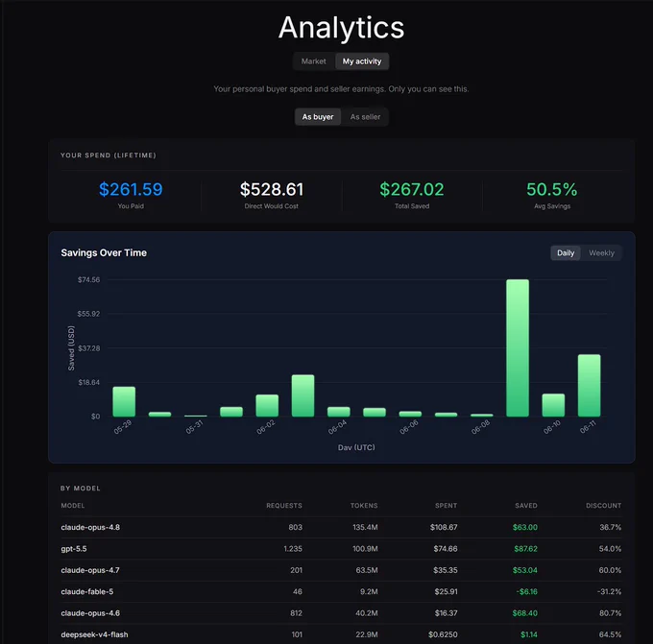653x644 pixels.
Task: Click the 05-29 savings bar
Action: point(124,402)
